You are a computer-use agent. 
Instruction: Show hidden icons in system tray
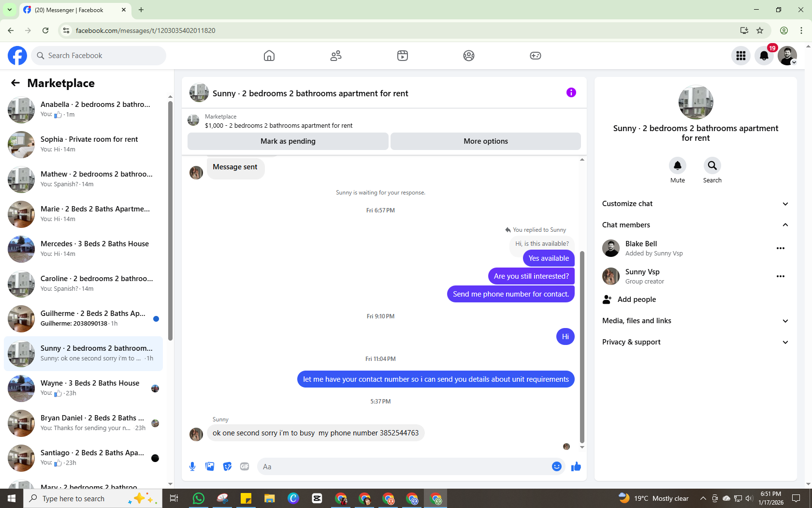[703, 498]
